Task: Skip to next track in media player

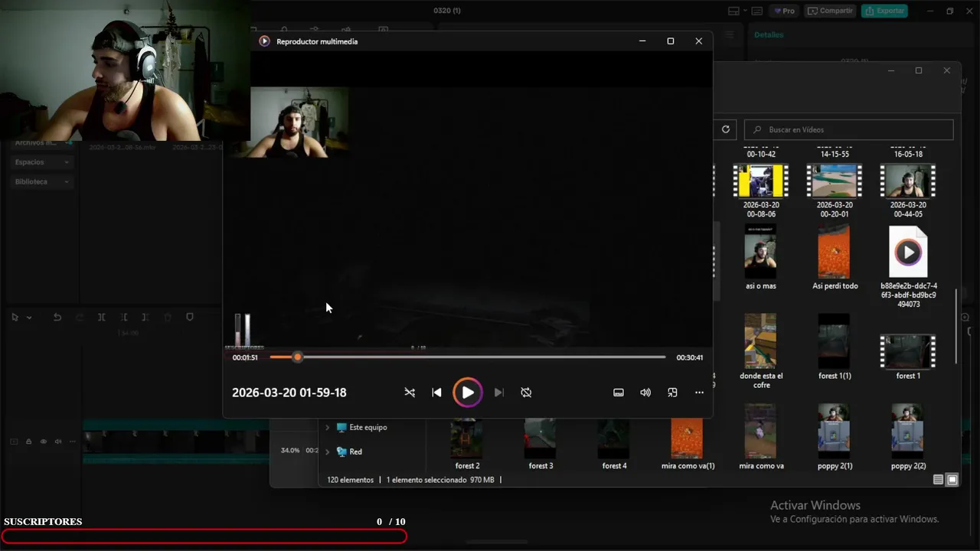Action: click(x=498, y=393)
